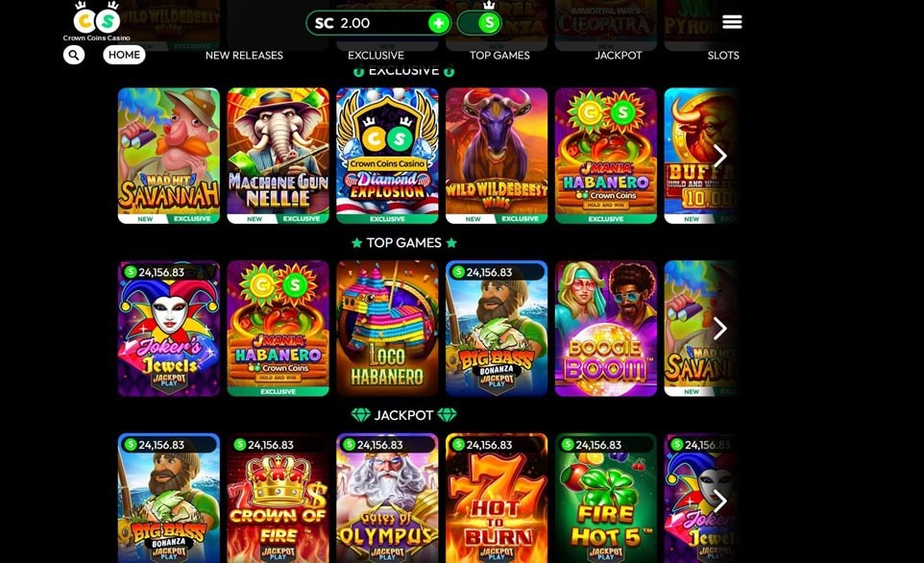Open the TOP GAMES nav link
The width and height of the screenshot is (924, 563).
[499, 56]
